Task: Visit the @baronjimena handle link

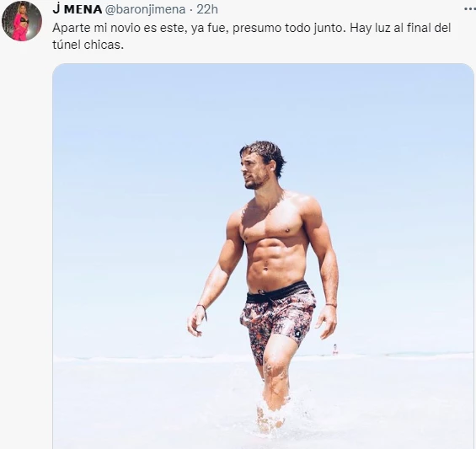Action: 145,9
